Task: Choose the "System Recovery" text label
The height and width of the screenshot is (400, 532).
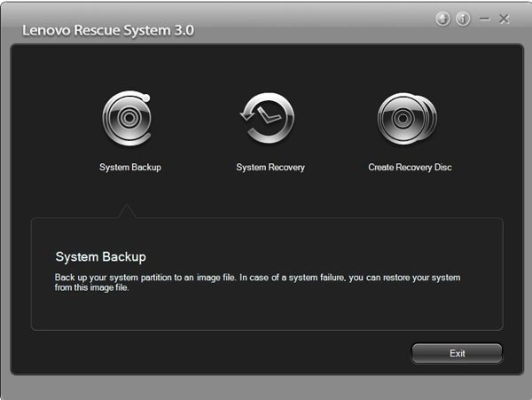Action: point(270,168)
